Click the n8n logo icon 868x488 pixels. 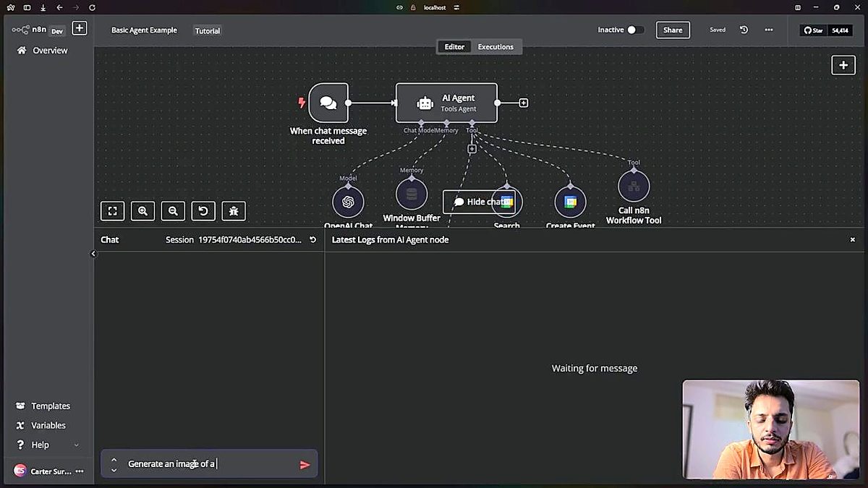[20, 30]
